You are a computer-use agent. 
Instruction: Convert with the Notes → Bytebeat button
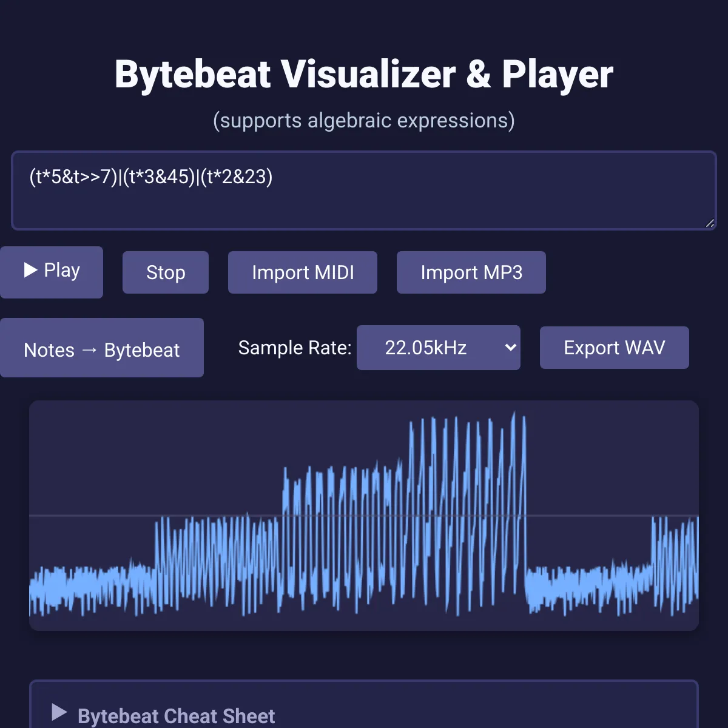point(101,348)
